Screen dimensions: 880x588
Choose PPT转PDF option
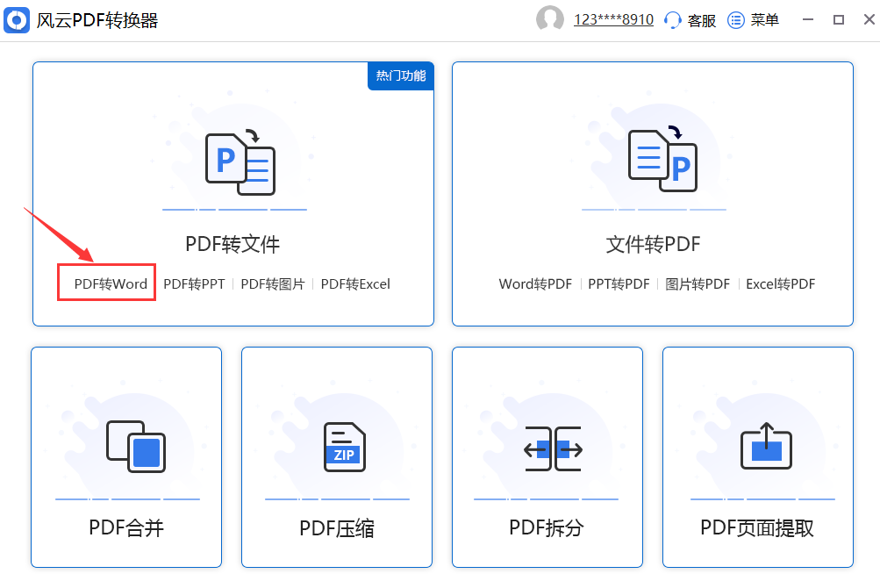coord(619,284)
